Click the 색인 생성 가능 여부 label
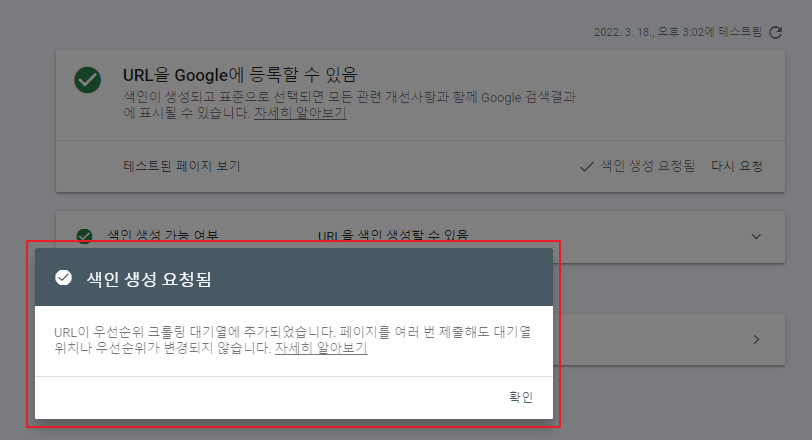 pos(163,236)
